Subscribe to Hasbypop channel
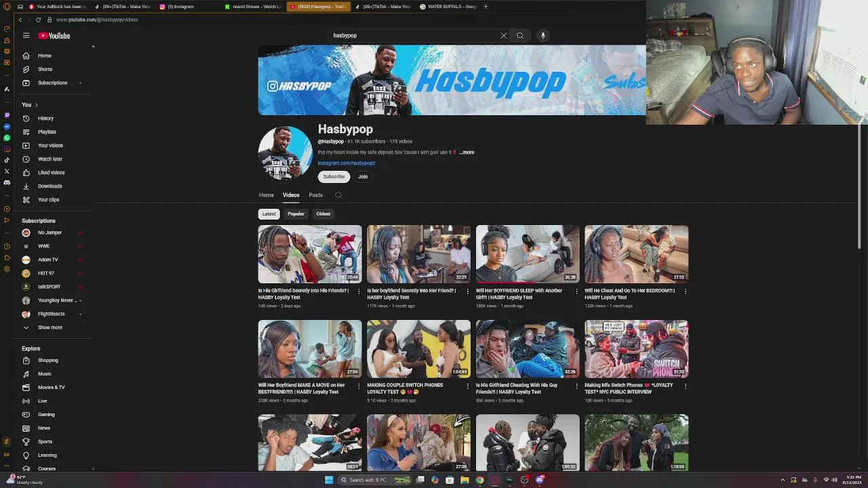The width and height of the screenshot is (868, 488). point(334,177)
